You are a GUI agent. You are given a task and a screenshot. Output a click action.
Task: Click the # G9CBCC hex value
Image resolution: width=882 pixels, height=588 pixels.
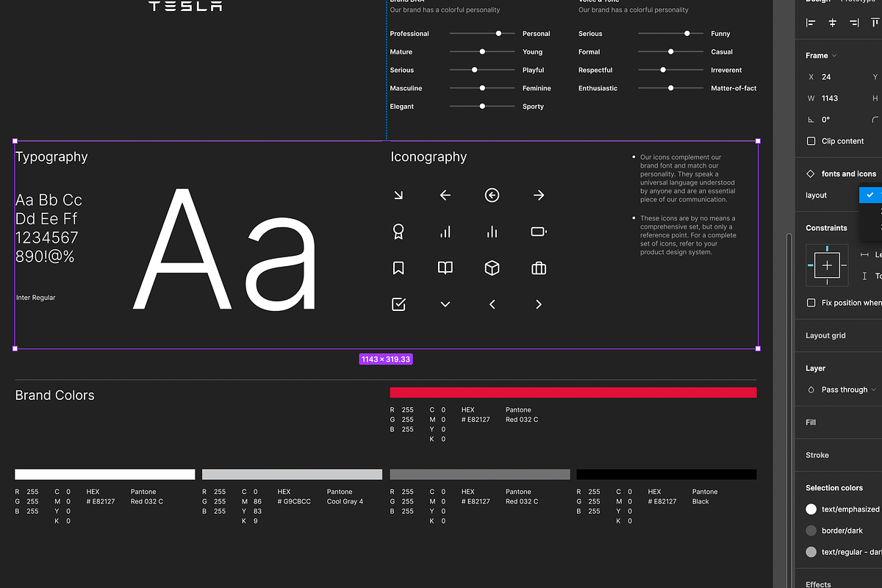point(294,501)
